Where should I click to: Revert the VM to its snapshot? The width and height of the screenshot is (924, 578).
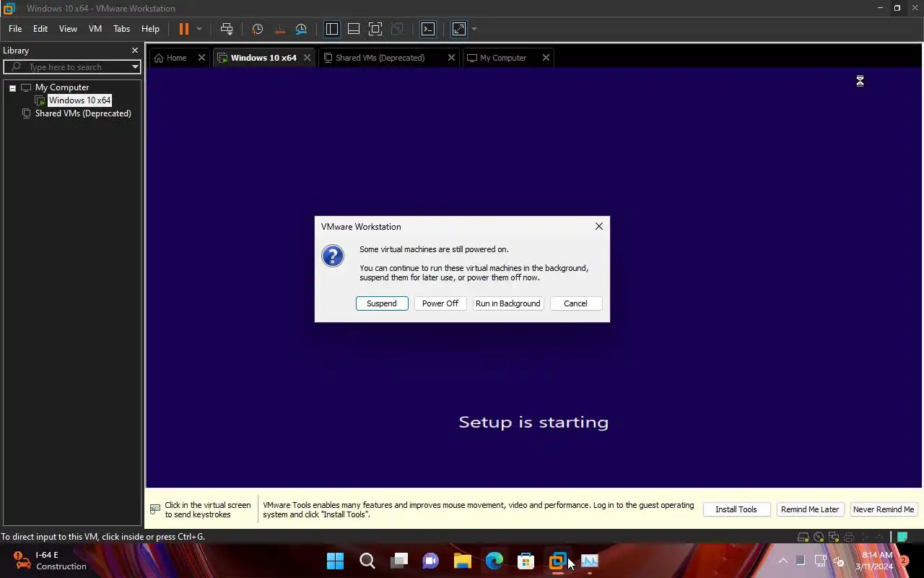pos(279,29)
